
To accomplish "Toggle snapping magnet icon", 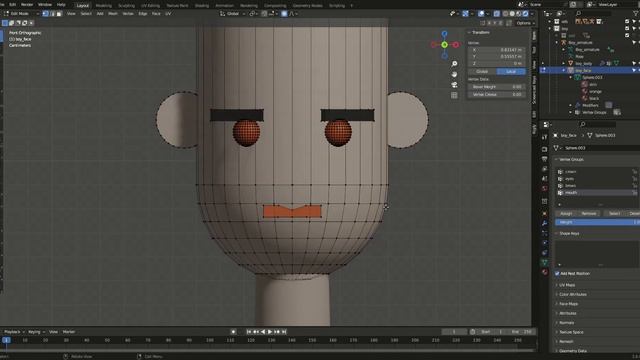I will point(264,13).
